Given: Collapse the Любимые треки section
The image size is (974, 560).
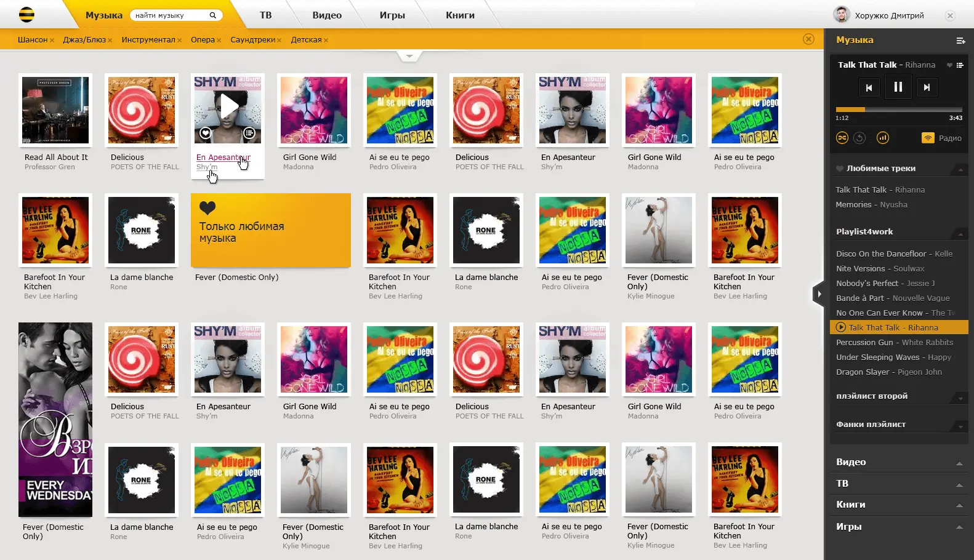Looking at the screenshot, I should (x=960, y=169).
